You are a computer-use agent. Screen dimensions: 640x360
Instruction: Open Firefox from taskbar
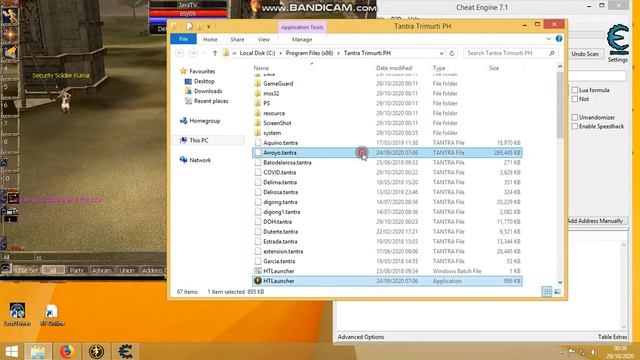(x=67, y=351)
